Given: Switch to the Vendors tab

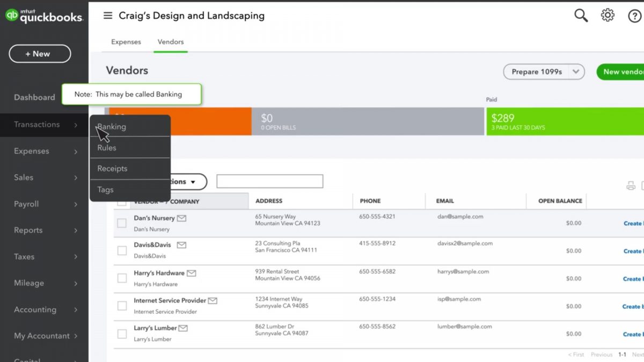Looking at the screenshot, I should pyautogui.click(x=171, y=42).
